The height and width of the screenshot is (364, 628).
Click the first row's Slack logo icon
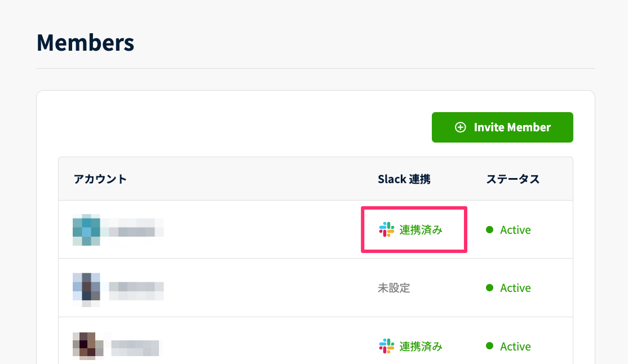(x=386, y=229)
